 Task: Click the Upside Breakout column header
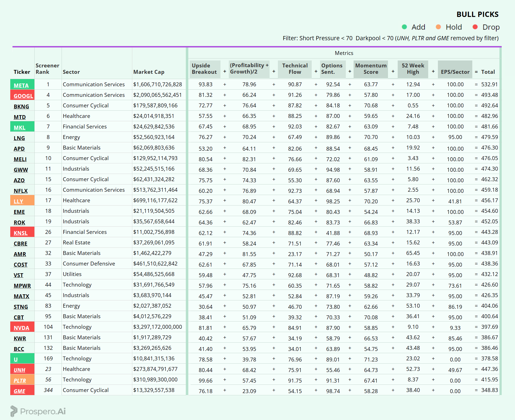[204, 69]
